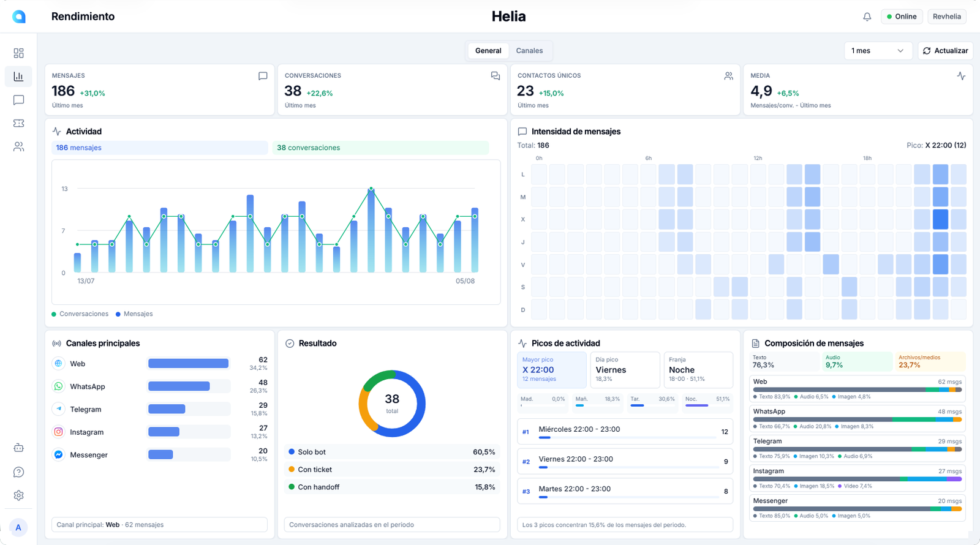Image resolution: width=980 pixels, height=545 pixels.
Task: Click the Composición de mensajes document icon
Action: point(755,344)
